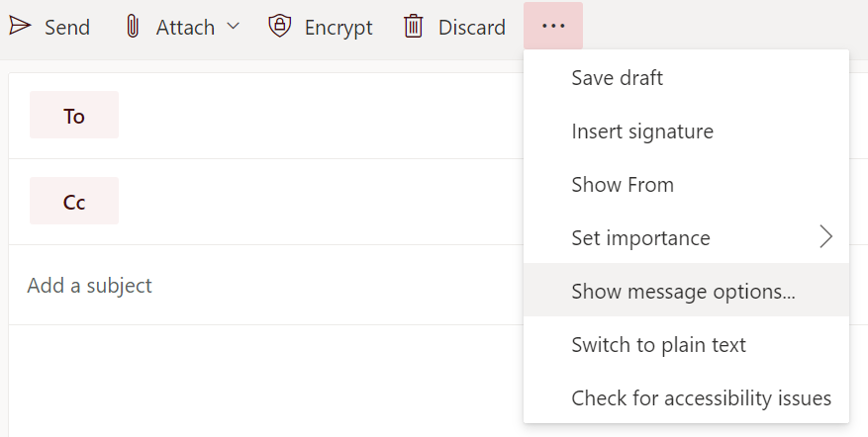Click the Attach paperclip icon
Screen dimensions: 868x437
coord(132,27)
